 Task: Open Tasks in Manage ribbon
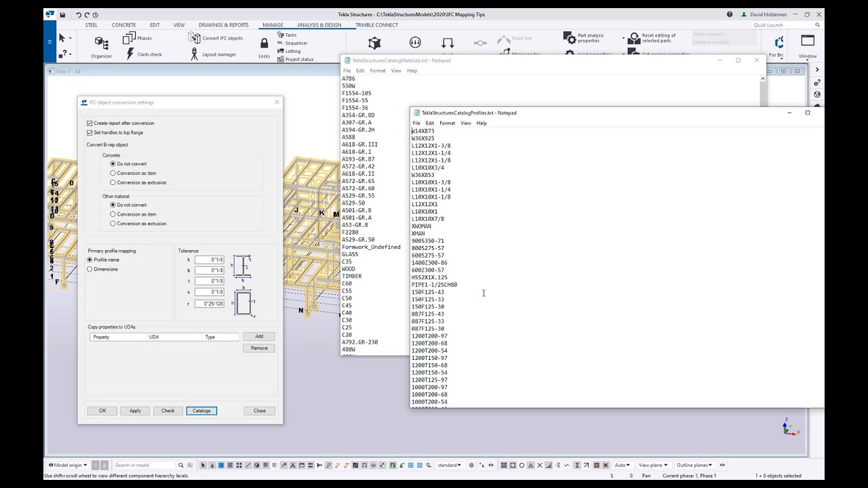(x=287, y=35)
